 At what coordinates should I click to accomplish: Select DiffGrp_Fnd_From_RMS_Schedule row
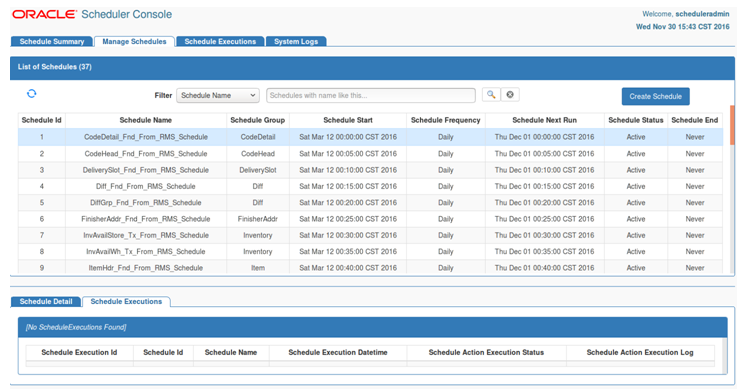[371, 203]
